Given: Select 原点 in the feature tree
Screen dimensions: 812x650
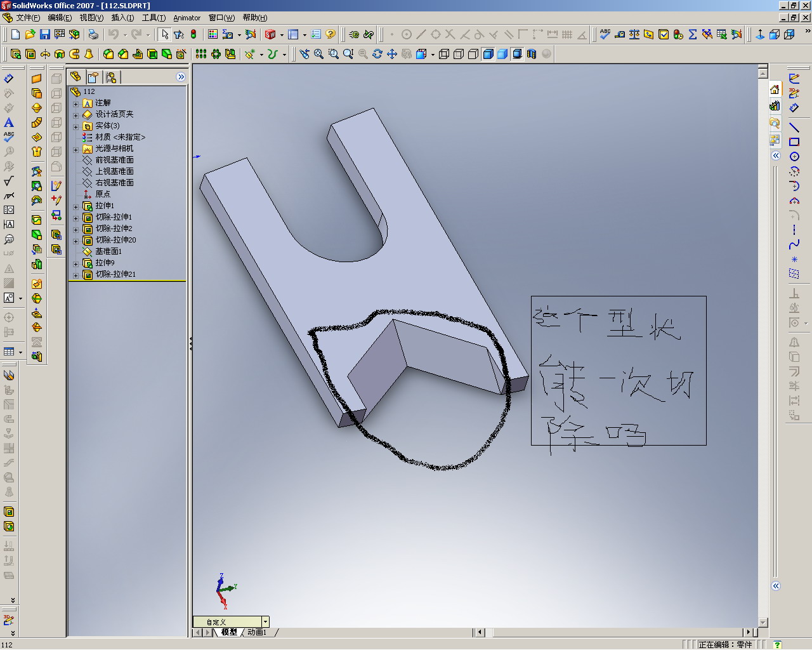Looking at the screenshot, I should pyautogui.click(x=103, y=194).
